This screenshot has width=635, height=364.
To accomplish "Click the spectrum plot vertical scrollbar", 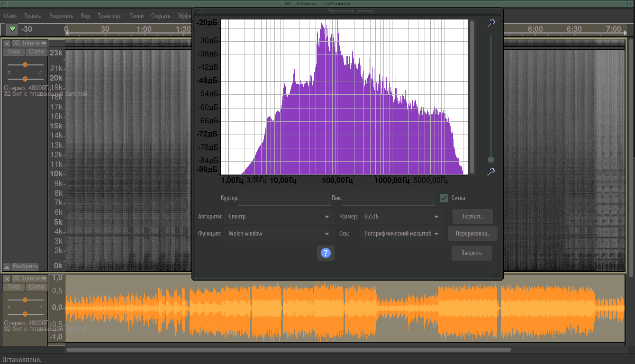I will pos(472,97).
